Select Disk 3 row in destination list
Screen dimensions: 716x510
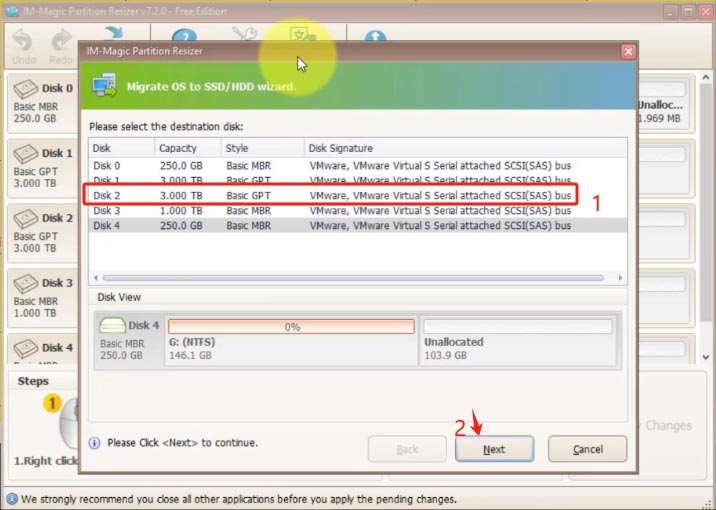coord(358,210)
